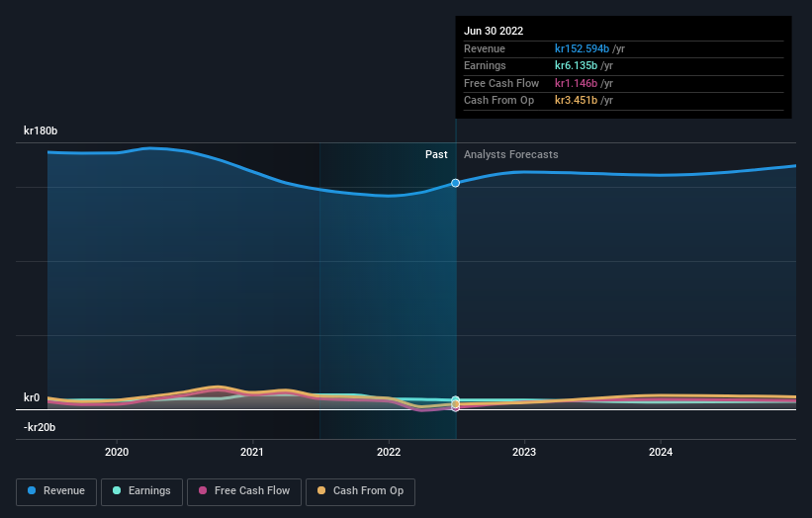Click the 2024 x-axis label

click(661, 452)
